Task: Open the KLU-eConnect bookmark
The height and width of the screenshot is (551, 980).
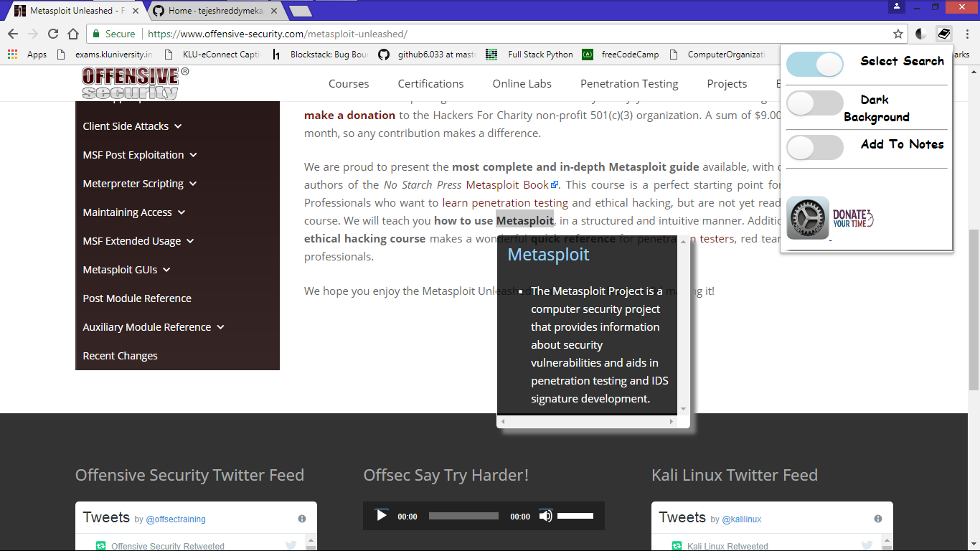Action: (x=213, y=55)
